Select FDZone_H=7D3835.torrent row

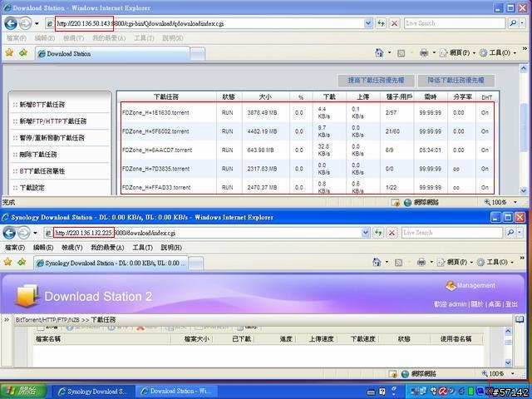308,169
